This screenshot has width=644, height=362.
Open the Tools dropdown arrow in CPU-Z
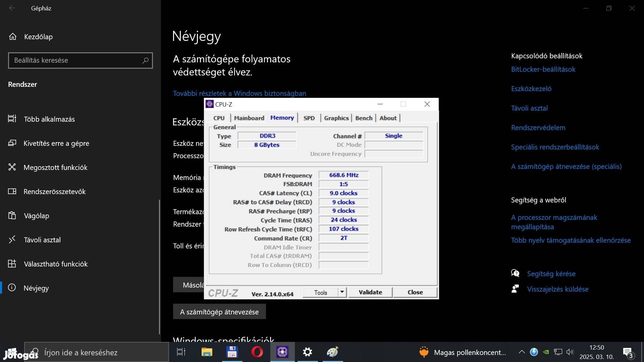342,292
